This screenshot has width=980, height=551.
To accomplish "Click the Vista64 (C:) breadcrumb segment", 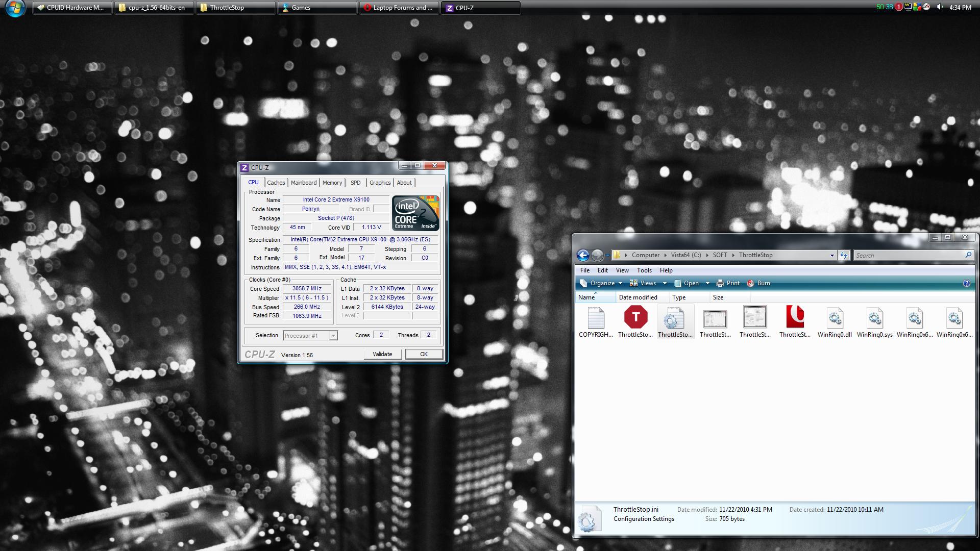I will tap(685, 255).
